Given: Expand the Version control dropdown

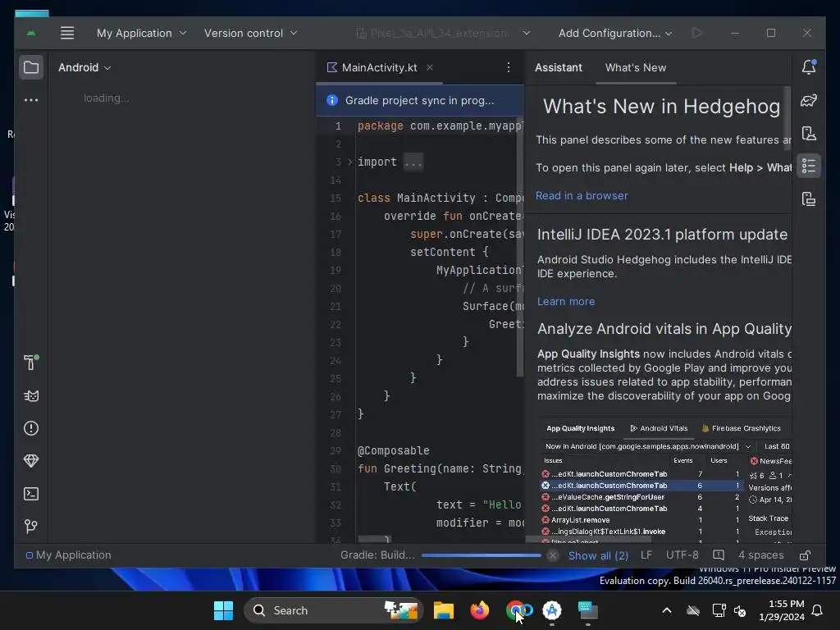Looking at the screenshot, I should [250, 33].
